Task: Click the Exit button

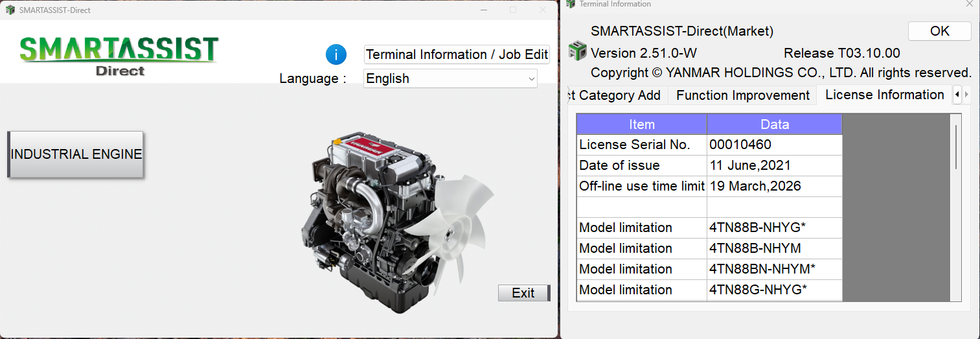Action: tap(524, 293)
